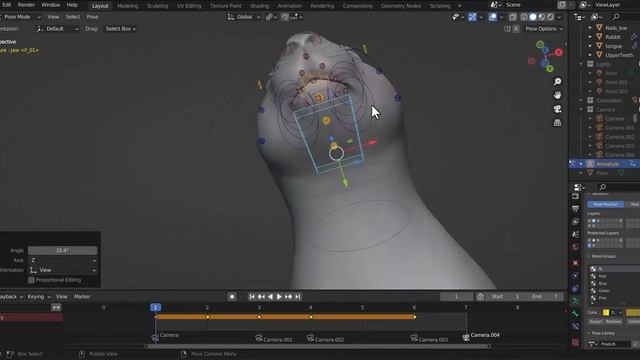The image size is (640, 360).
Task: Jump to the previous keyframe button
Action: click(261, 297)
